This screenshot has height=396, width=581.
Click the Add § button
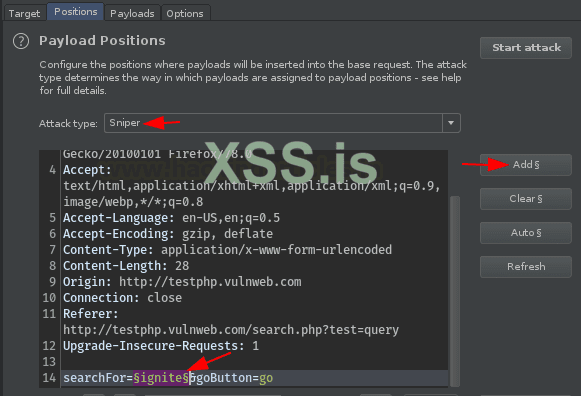pyautogui.click(x=526, y=164)
